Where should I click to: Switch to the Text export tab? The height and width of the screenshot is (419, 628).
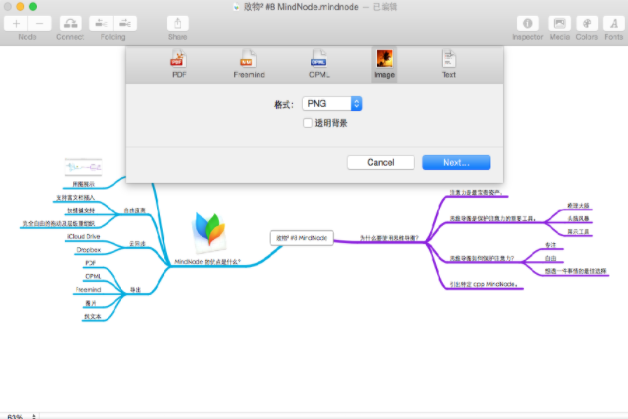point(449,64)
